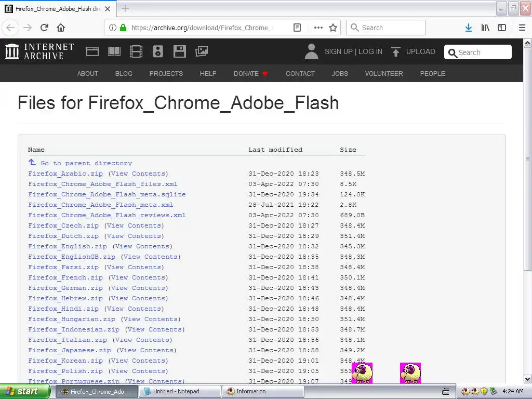Click the Firefox forward arrow button
The image size is (532, 399).
[x=28, y=28]
